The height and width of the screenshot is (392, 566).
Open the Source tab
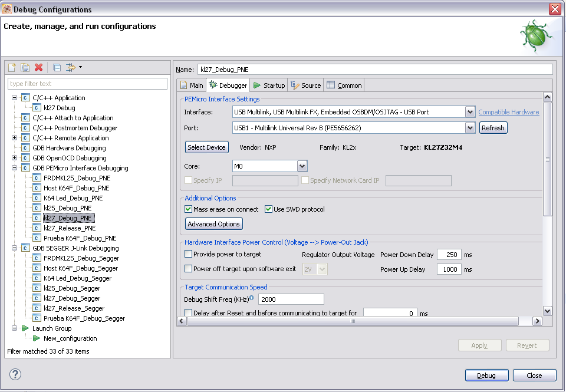pos(306,85)
